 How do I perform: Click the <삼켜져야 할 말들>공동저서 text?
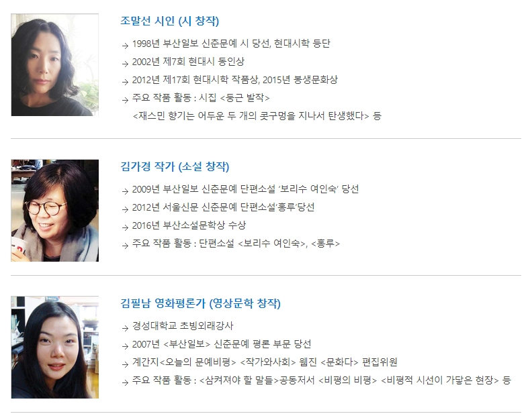point(257,380)
